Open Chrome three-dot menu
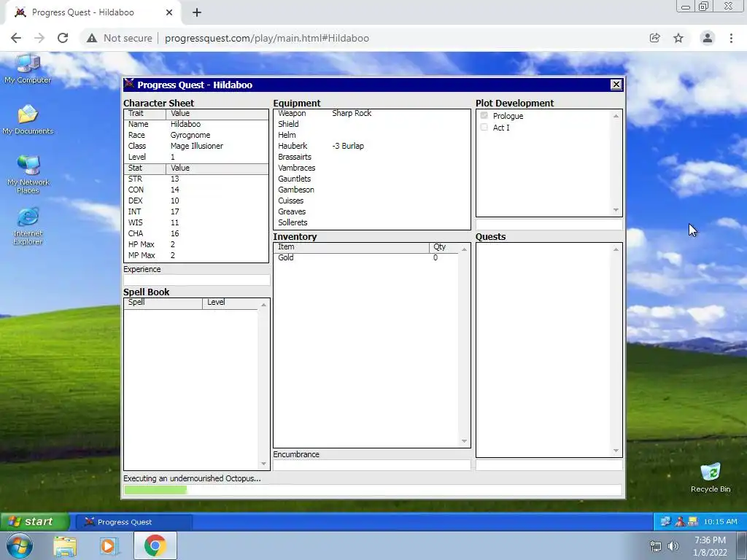 [731, 38]
